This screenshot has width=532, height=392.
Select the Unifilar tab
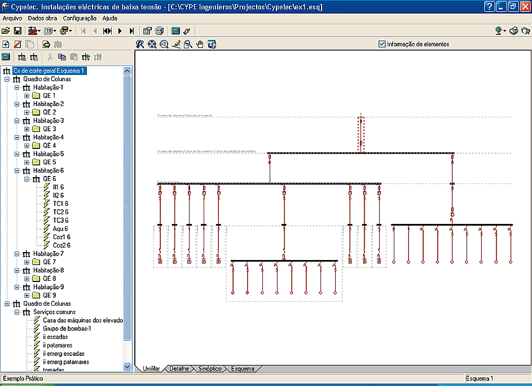click(151, 369)
